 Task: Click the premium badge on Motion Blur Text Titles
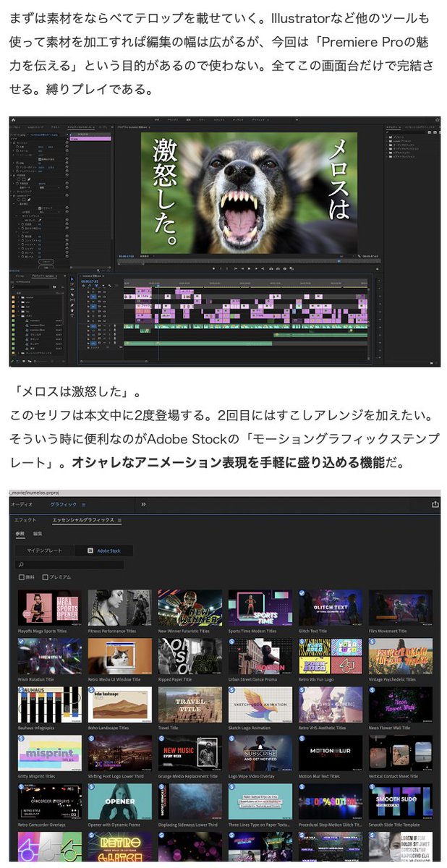click(302, 739)
